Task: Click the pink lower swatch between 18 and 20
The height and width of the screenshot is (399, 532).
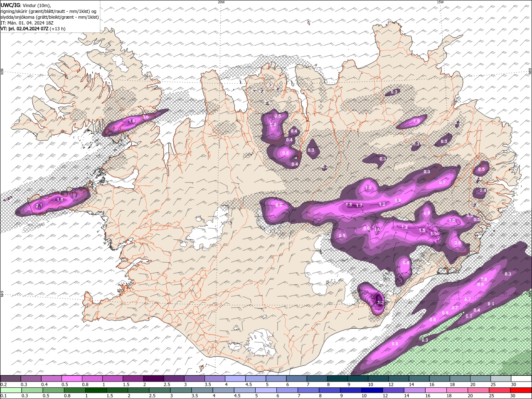Action: pyautogui.click(x=458, y=390)
